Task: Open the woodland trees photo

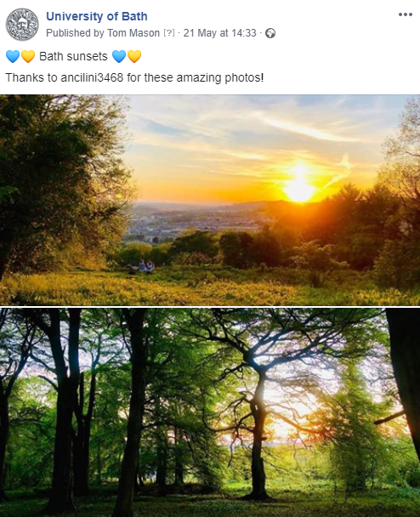Action: tap(210, 412)
